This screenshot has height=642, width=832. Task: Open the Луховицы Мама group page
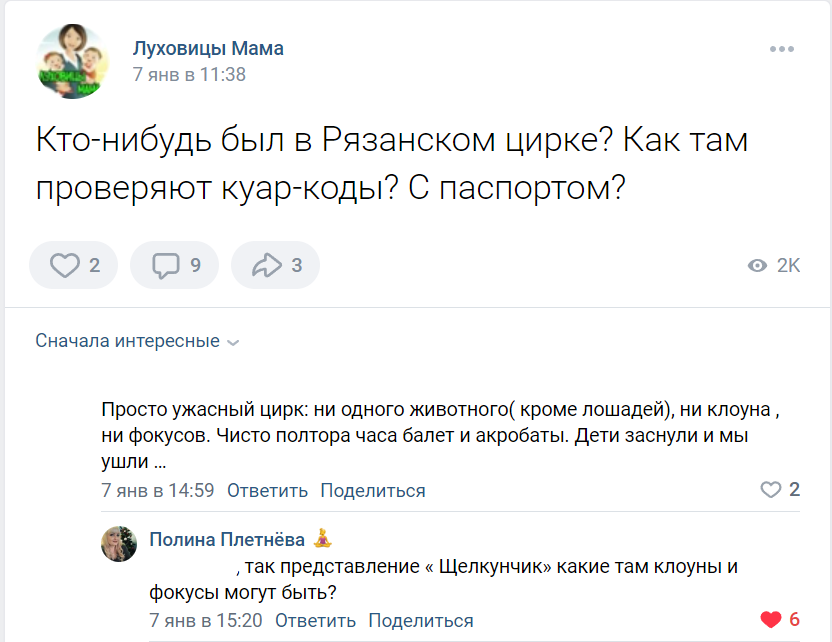click(208, 48)
